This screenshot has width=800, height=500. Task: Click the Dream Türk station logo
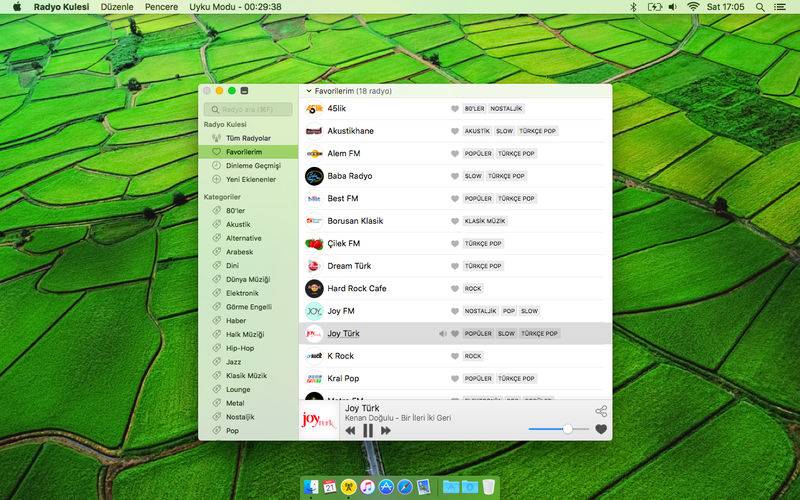pyautogui.click(x=314, y=266)
